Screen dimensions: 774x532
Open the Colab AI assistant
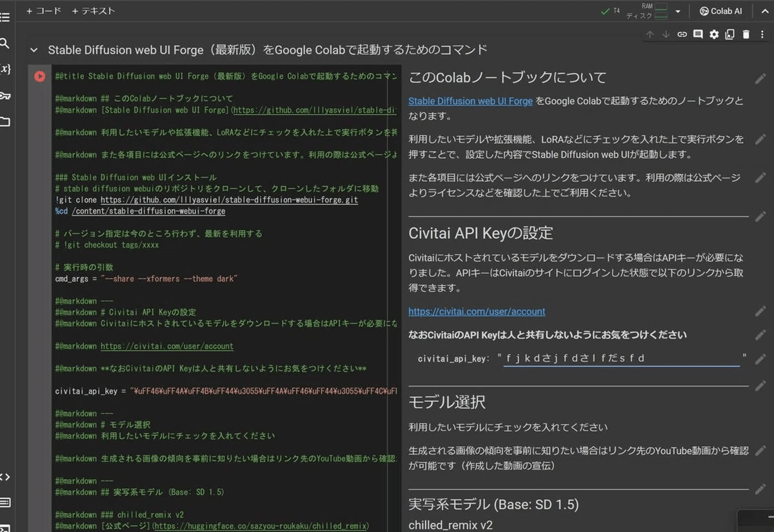click(x=720, y=11)
